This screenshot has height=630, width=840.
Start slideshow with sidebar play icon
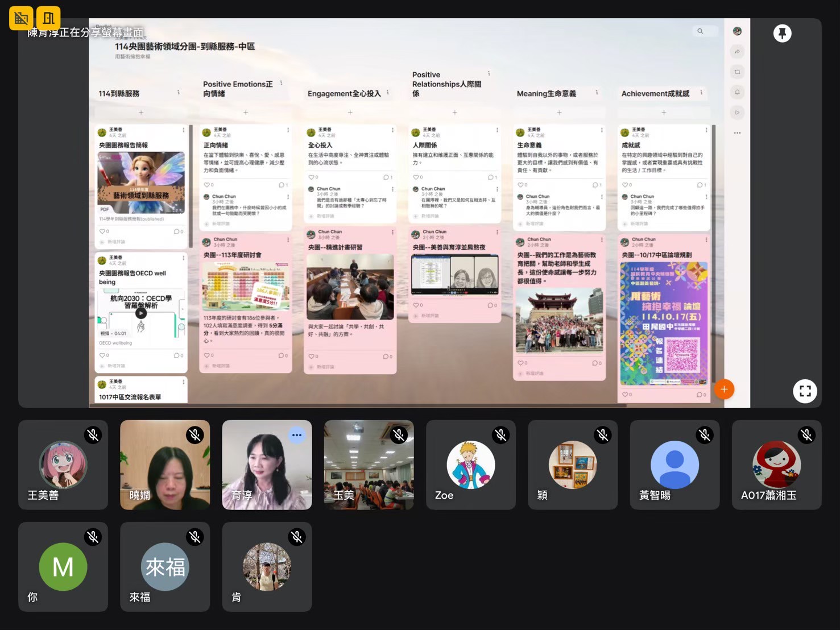[x=737, y=113]
